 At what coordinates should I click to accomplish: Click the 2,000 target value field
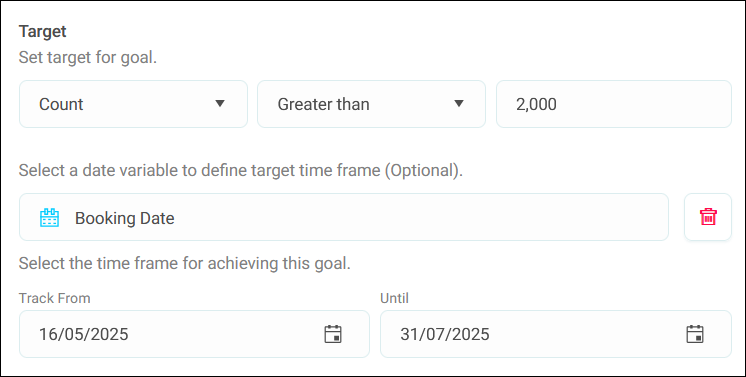[614, 104]
